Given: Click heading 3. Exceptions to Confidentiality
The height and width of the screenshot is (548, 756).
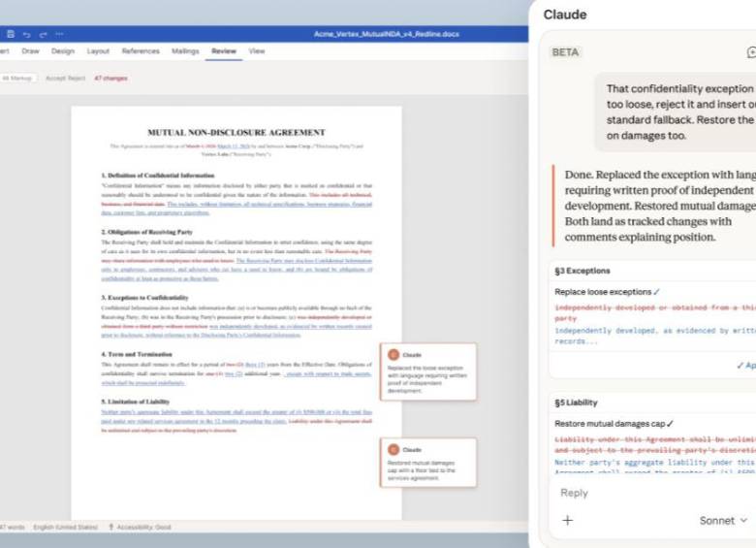Looking at the screenshot, I should tap(144, 298).
